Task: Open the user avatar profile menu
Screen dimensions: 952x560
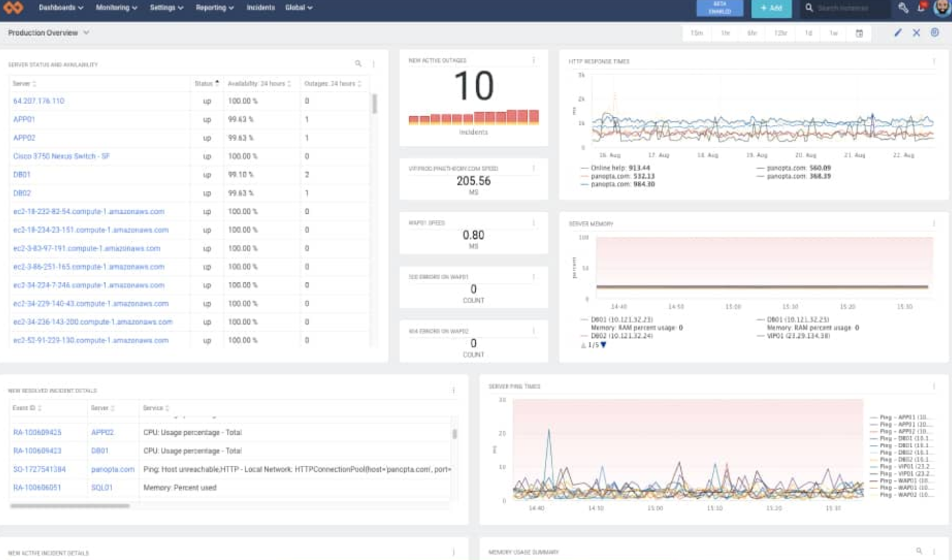Action: coord(942,8)
